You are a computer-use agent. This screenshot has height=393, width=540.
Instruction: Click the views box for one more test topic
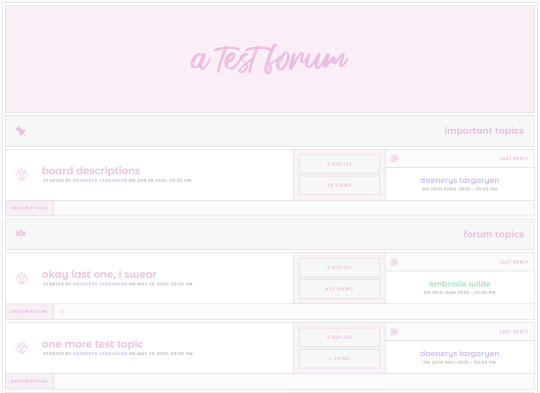(x=339, y=359)
